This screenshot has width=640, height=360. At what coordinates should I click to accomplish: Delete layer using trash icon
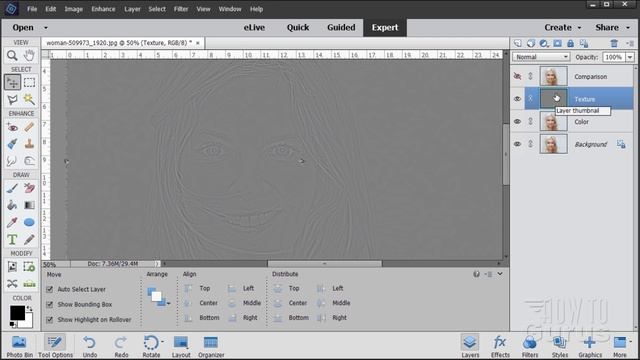(614, 43)
